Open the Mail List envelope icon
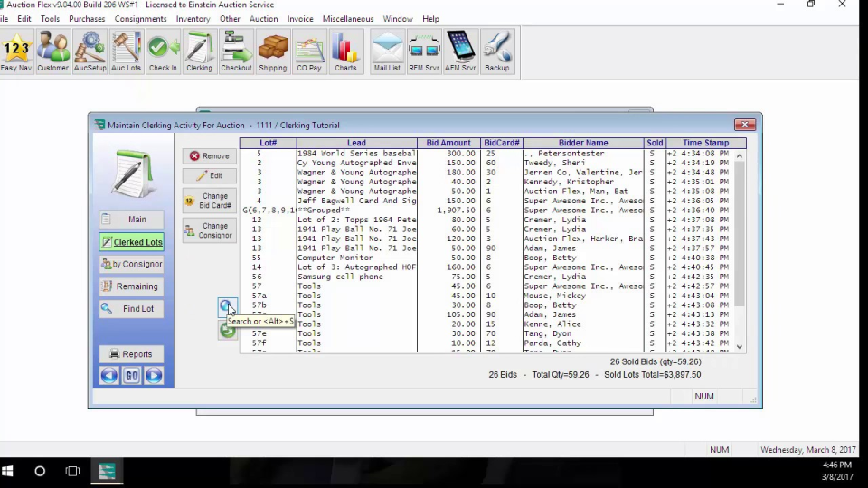Image resolution: width=868 pixels, height=488 pixels. coord(387,52)
